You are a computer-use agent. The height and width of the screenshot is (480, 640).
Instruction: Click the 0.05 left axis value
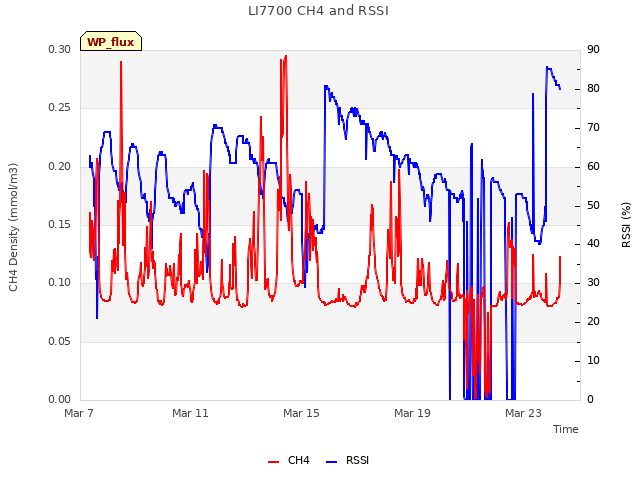60,341
